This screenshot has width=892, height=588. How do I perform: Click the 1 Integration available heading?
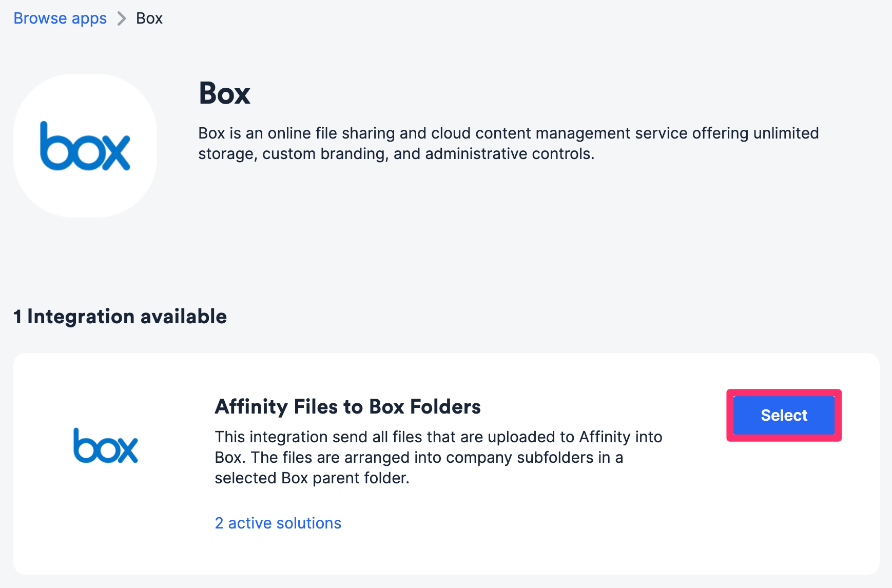click(120, 316)
